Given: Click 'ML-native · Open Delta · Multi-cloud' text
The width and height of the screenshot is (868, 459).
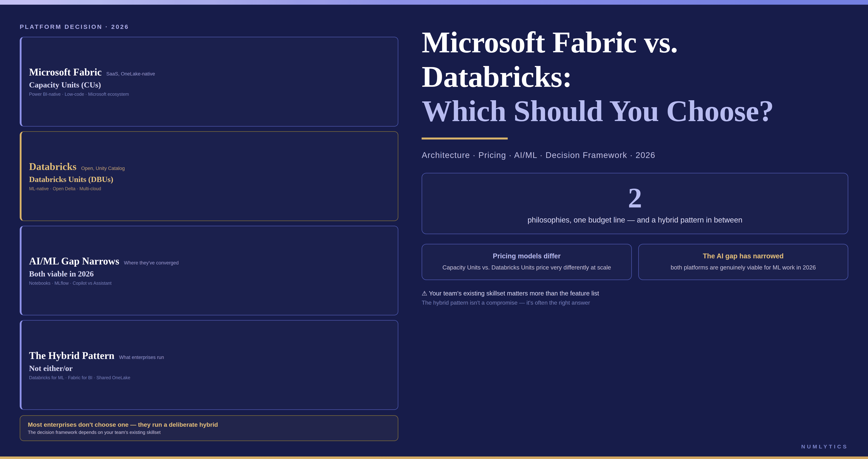Looking at the screenshot, I should pyautogui.click(x=65, y=189).
